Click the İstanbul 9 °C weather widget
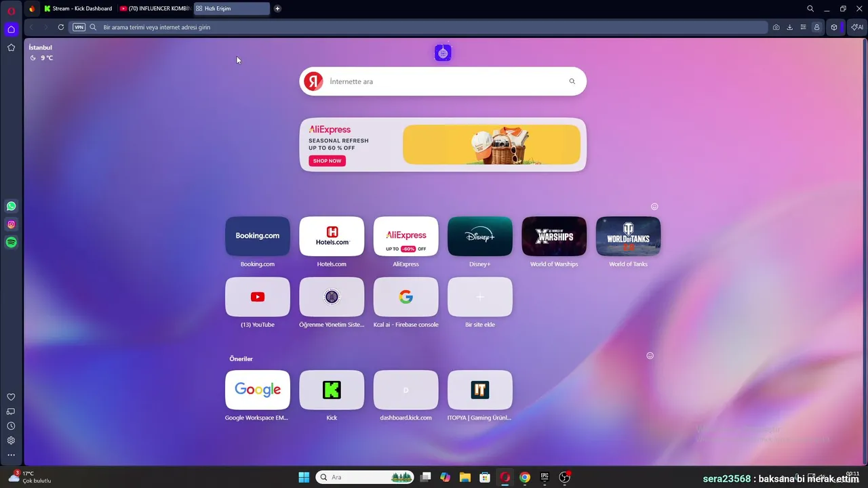 click(41, 53)
